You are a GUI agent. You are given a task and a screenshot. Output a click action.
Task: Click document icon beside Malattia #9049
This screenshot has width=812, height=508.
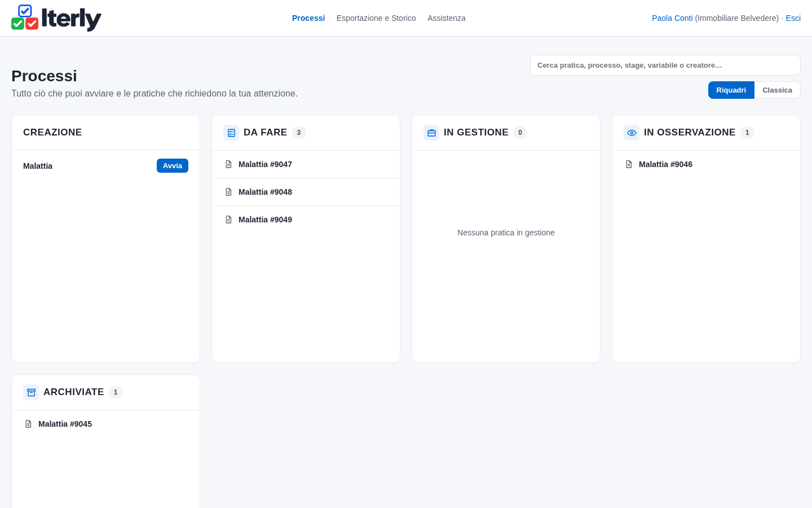point(228,220)
